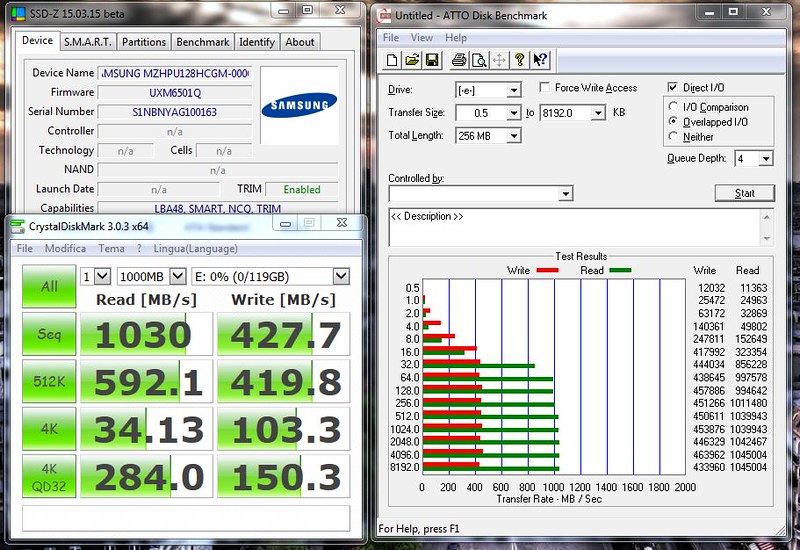Viewport: 800px width, 550px height.
Task: Open the Modifica menu in CrystalDiskMark
Action: tap(65, 248)
